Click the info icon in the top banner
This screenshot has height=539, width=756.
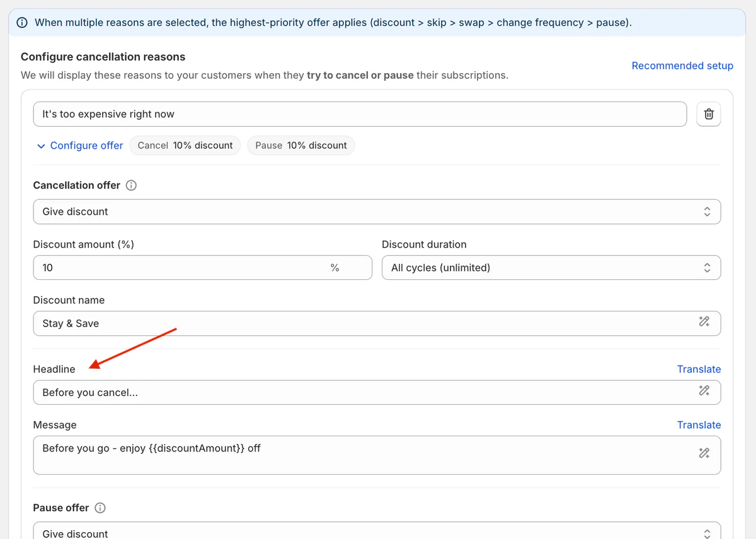pyautogui.click(x=22, y=23)
